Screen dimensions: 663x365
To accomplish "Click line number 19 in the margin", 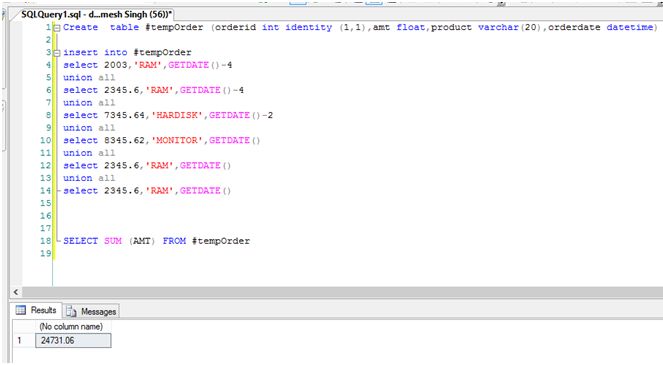I will click(x=45, y=253).
